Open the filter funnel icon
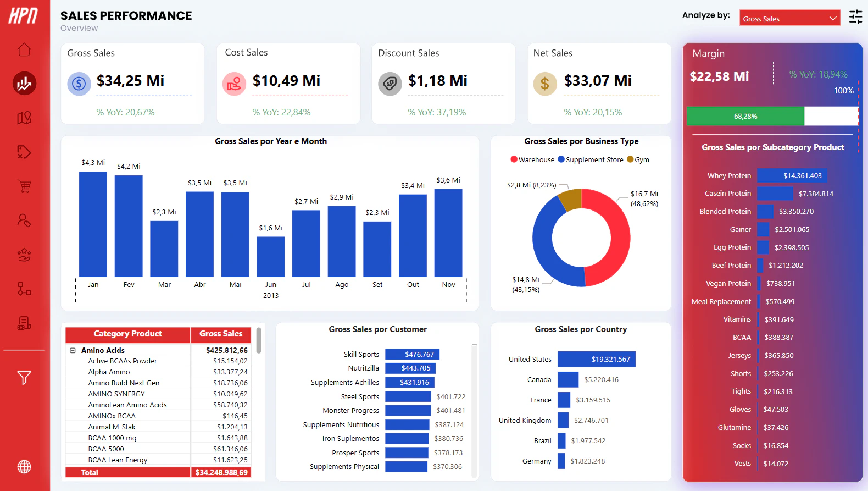The width and height of the screenshot is (868, 491). [24, 378]
